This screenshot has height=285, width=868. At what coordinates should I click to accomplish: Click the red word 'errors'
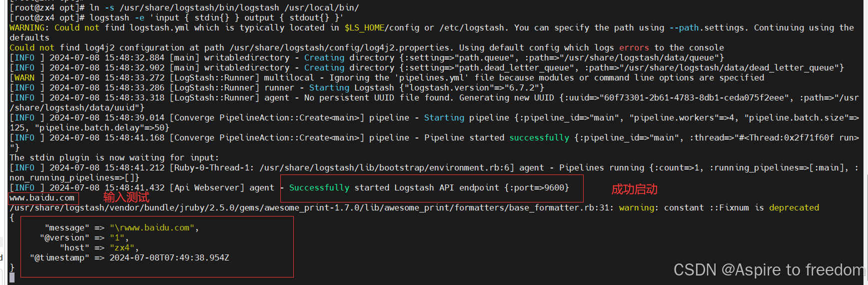click(x=634, y=47)
